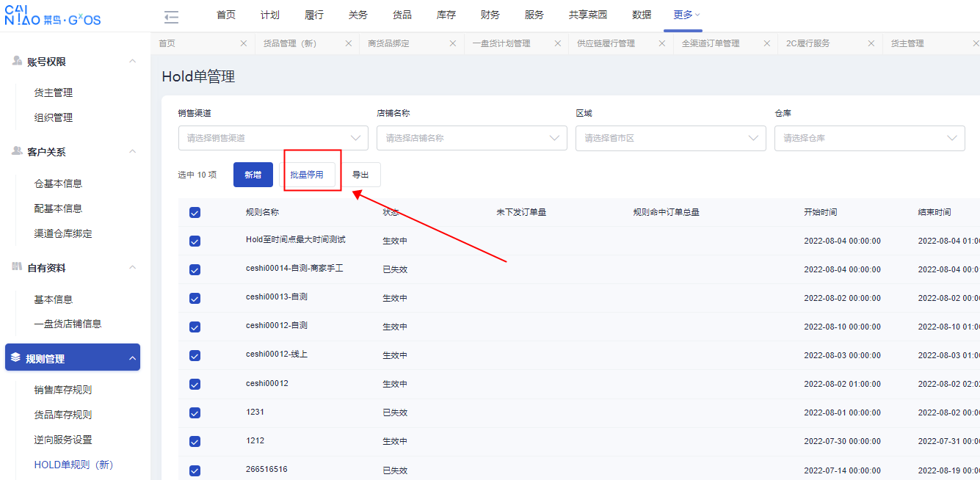Open 货品库存规则 in the sidebar
Image resolution: width=980 pixels, height=480 pixels.
tap(63, 415)
